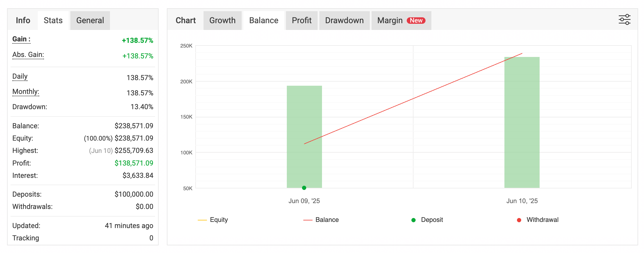This screenshot has width=644, height=253.
Task: Click the Monthly label link
Action: click(26, 92)
